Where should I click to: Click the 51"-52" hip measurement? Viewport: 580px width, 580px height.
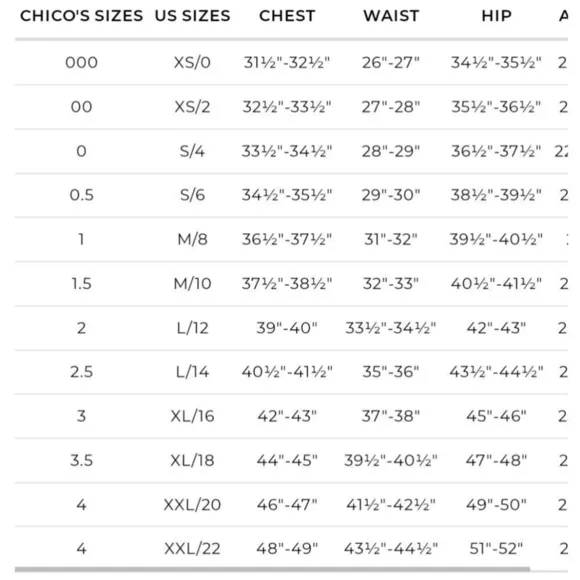[496, 549]
